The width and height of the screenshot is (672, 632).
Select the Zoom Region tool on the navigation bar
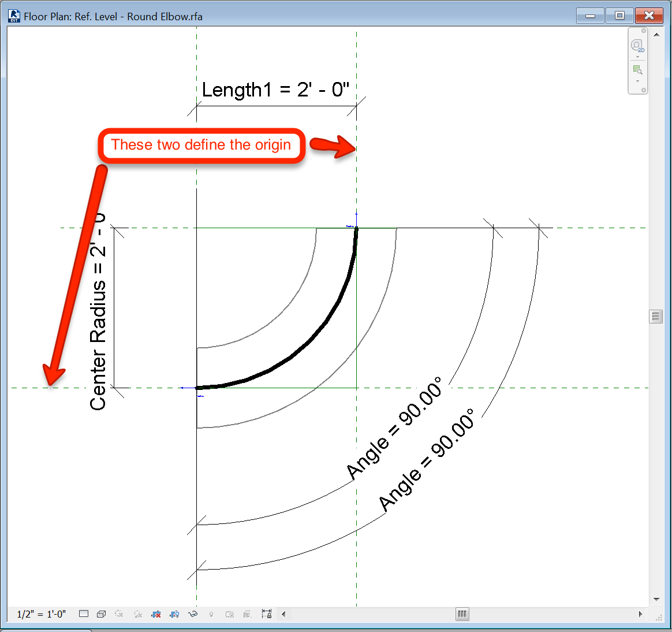click(638, 70)
